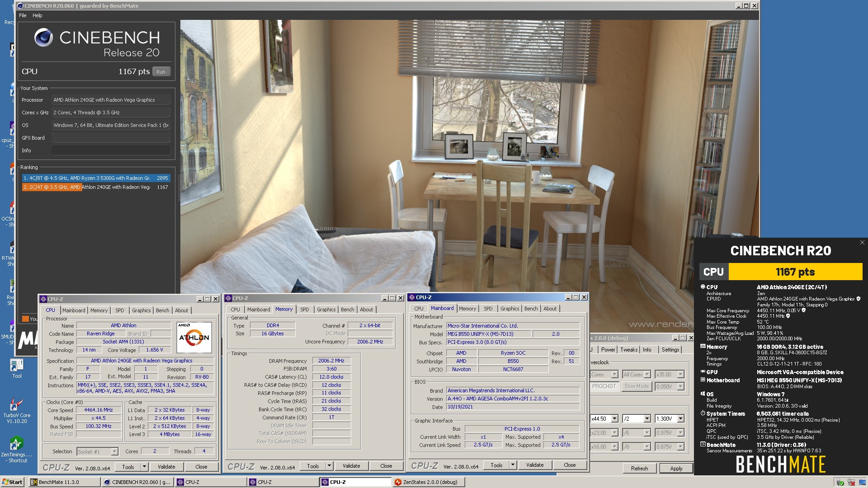Click the CPU section icon in BenchMate panel

coord(703,287)
